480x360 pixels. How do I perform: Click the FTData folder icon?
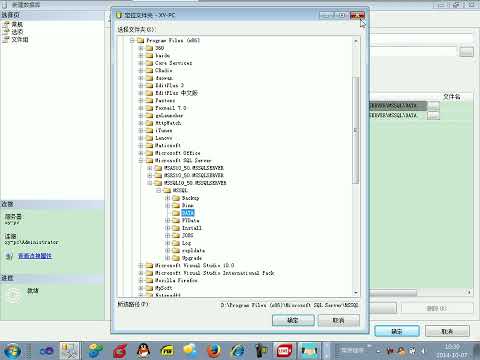pos(176,220)
